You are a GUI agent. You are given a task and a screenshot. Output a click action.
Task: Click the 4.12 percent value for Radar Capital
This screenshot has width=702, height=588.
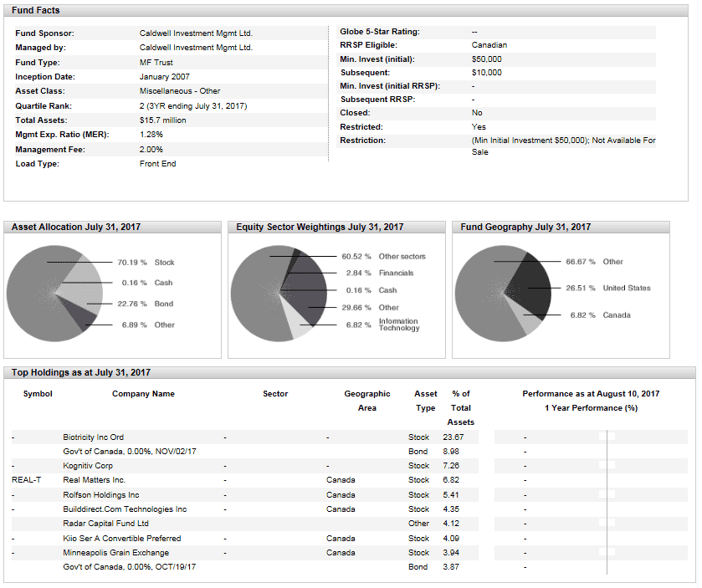[x=451, y=524]
